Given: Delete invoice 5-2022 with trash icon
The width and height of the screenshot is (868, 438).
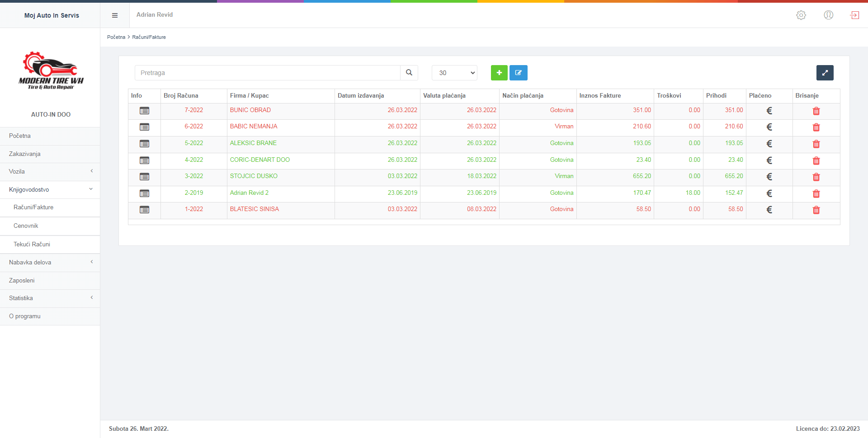Looking at the screenshot, I should [x=816, y=144].
